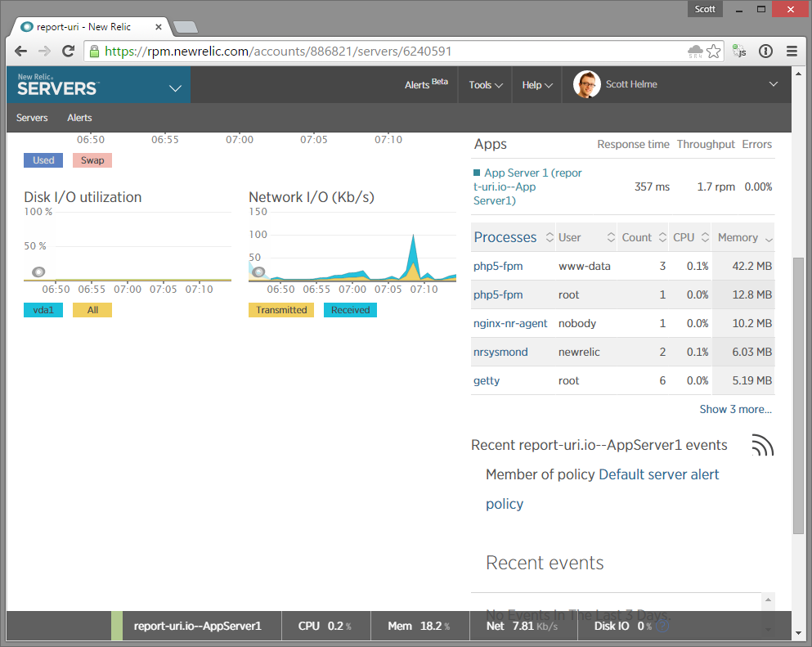The height and width of the screenshot is (647, 812).
Task: Open the Chrome menu icon
Action: coord(791,51)
